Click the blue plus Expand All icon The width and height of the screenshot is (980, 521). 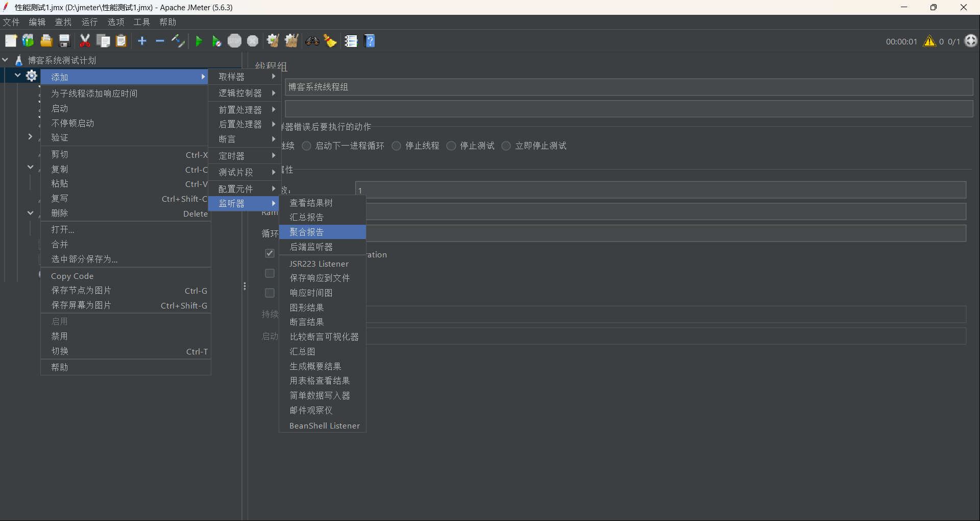[x=142, y=41]
